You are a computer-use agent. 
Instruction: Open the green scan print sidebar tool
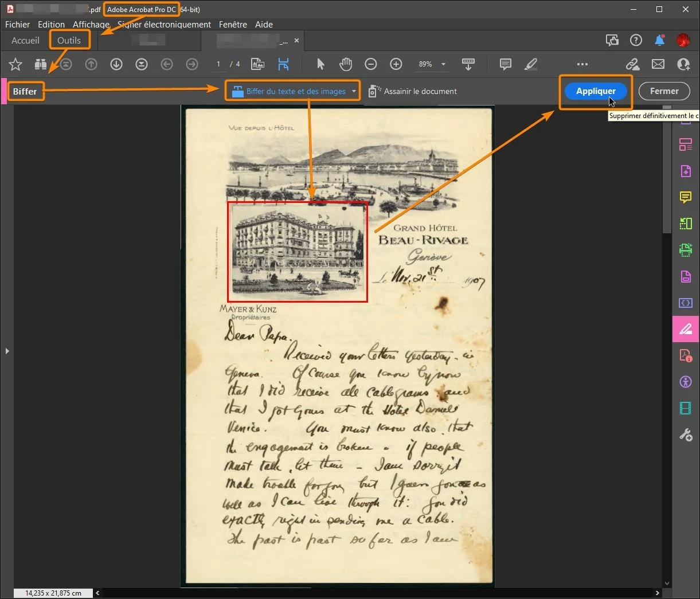(x=686, y=250)
